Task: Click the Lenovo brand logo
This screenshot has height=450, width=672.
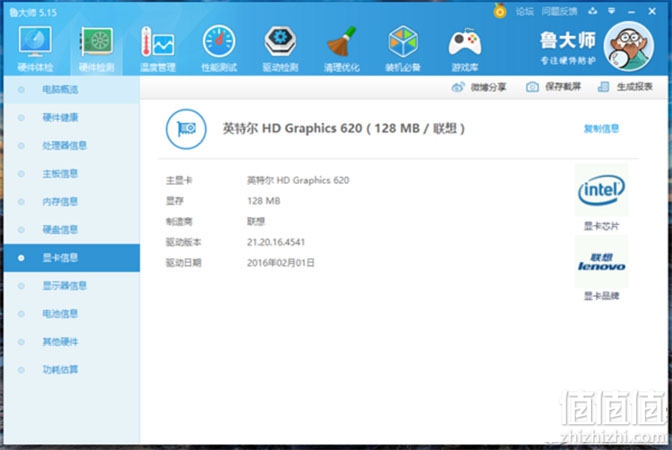Action: point(601,262)
